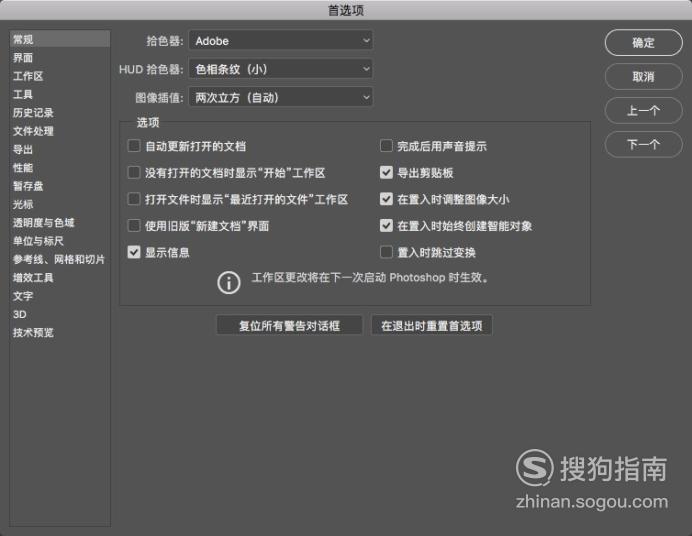The image size is (692, 536).
Task: Disable 在置入时调整图像大小 checkbox
Action: 386,199
